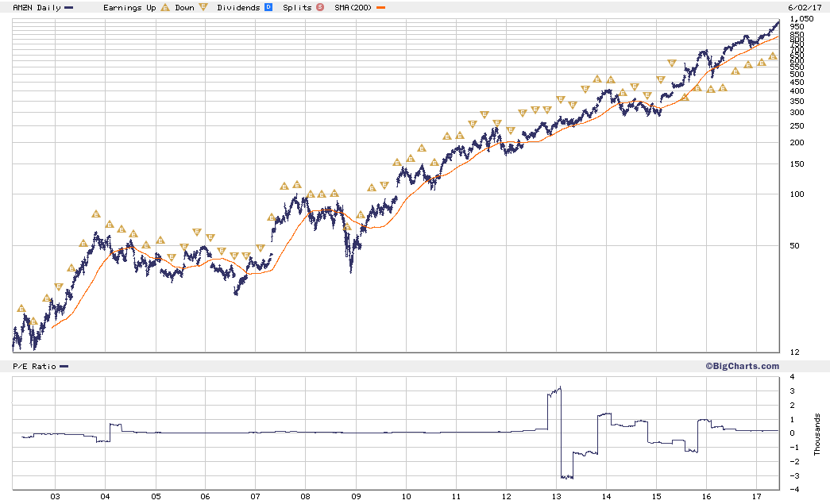
Task: Click the 300 price axis label
Action: pyautogui.click(x=797, y=113)
